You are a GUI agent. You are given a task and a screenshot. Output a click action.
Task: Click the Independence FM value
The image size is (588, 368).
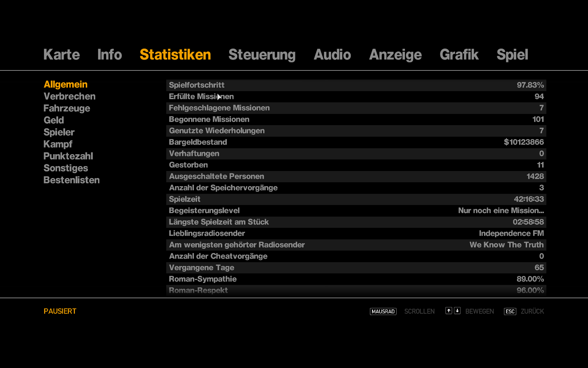pos(511,233)
